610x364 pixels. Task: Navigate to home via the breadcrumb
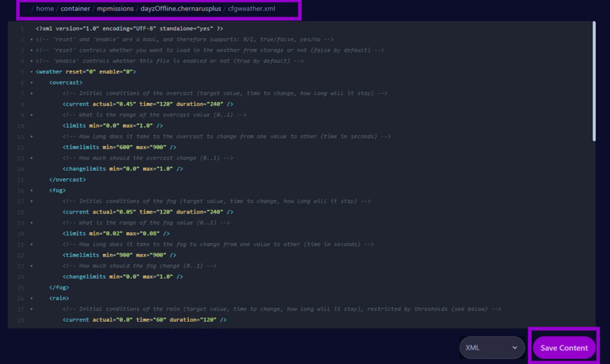(x=44, y=8)
